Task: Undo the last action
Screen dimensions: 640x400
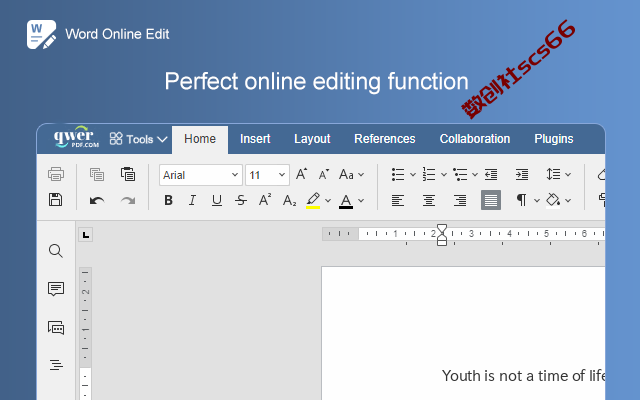Action: pos(97,200)
